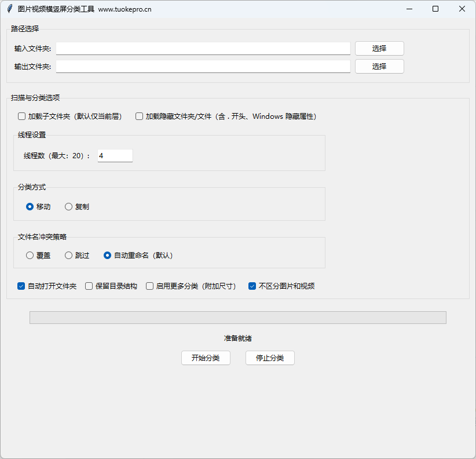Click the 线程数 number field
Image resolution: width=476 pixels, height=459 pixels.
click(115, 156)
